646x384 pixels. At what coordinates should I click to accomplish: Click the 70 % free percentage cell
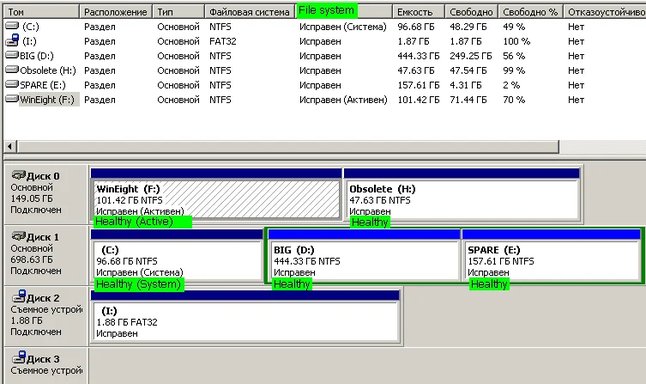click(514, 100)
